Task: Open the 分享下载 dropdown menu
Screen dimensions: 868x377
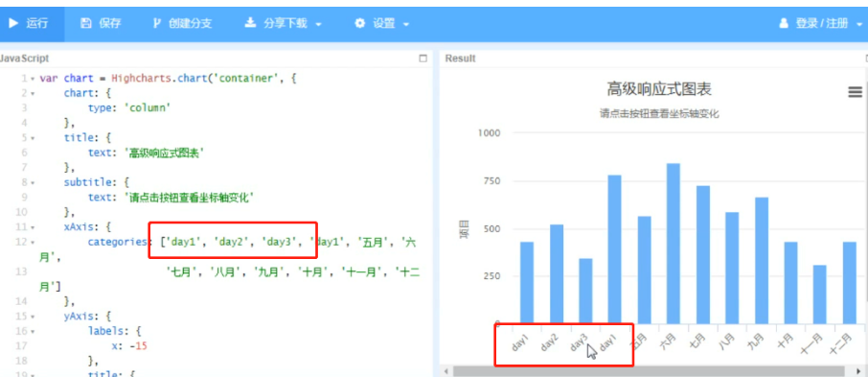Action: (x=284, y=23)
